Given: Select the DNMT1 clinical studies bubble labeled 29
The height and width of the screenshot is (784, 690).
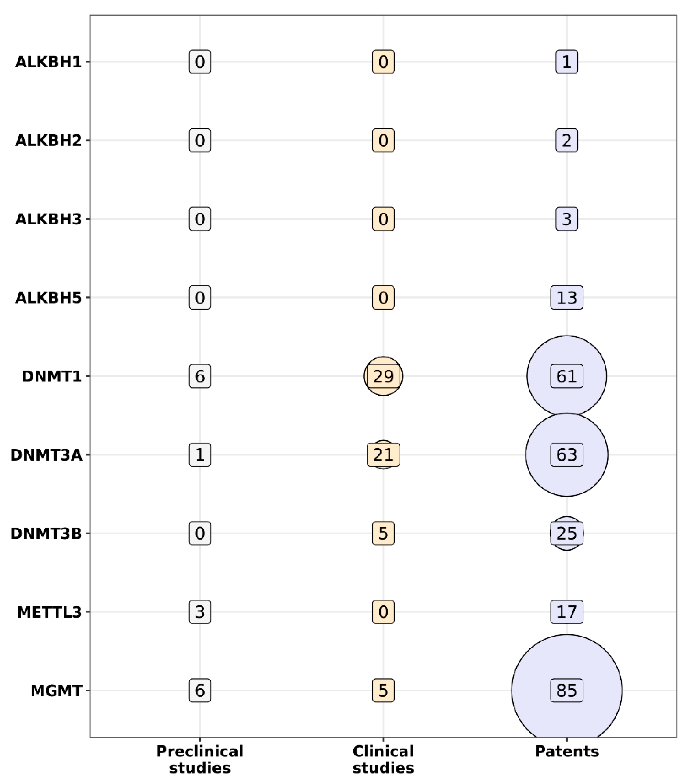Looking at the screenshot, I should coord(383,376).
